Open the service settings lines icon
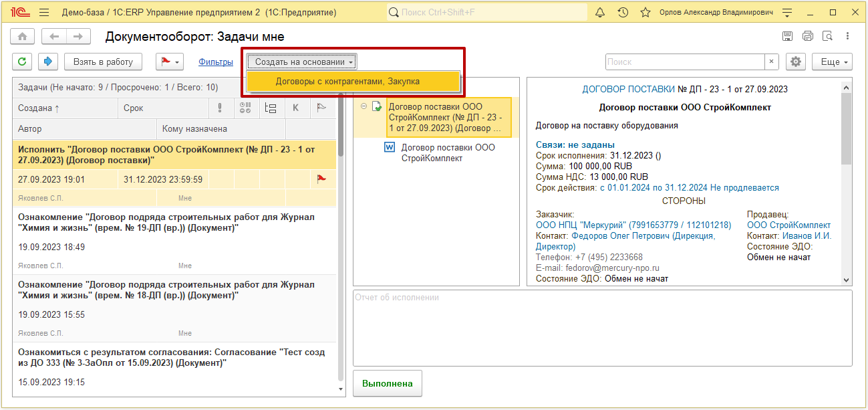 (788, 12)
